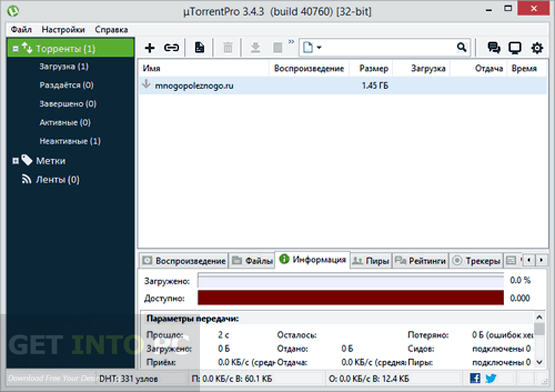Click the Start Torrent download arrow icon
555x392 pixels.
[256, 47]
